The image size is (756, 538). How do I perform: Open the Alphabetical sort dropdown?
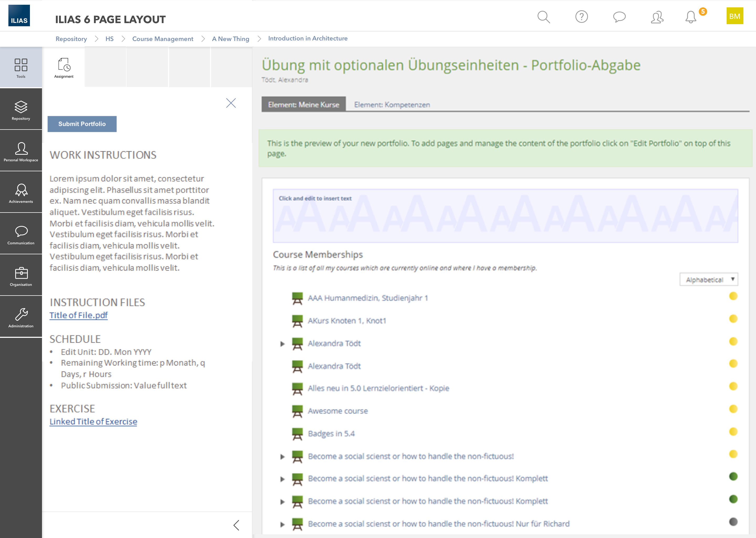point(709,279)
